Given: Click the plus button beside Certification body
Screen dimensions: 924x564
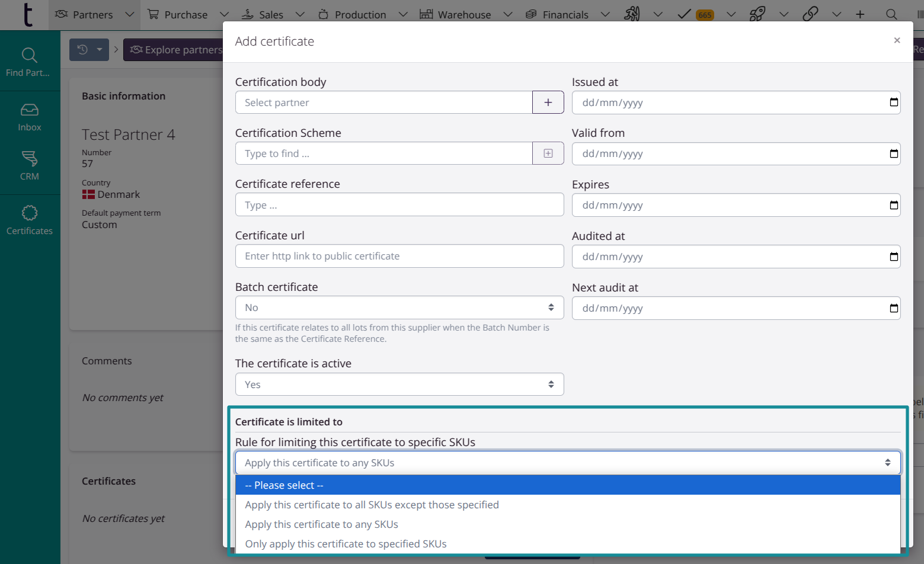Looking at the screenshot, I should click(x=548, y=102).
